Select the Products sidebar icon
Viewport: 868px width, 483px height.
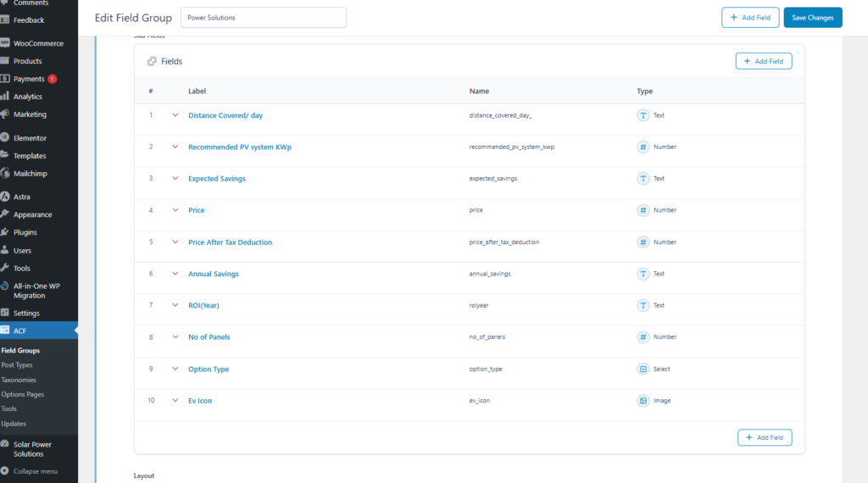click(x=5, y=61)
